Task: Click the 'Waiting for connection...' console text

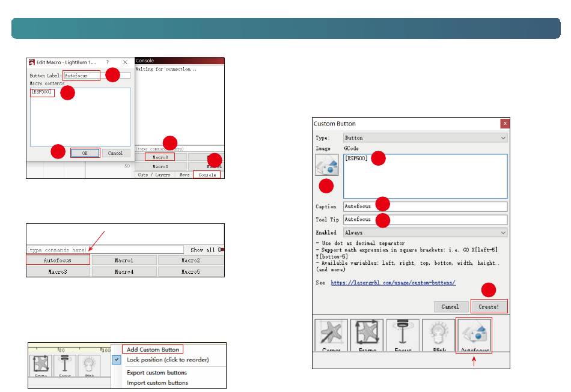Action: point(166,69)
